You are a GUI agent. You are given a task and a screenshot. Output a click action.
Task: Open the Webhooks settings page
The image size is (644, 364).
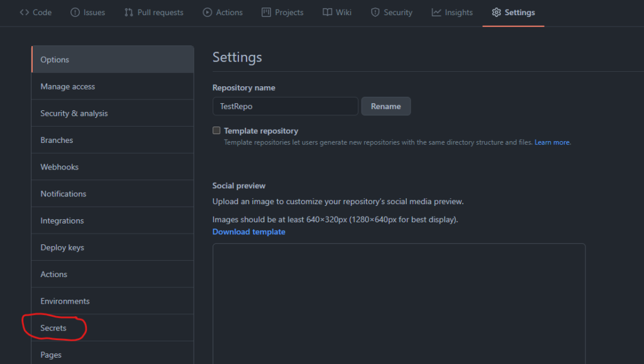(x=60, y=167)
